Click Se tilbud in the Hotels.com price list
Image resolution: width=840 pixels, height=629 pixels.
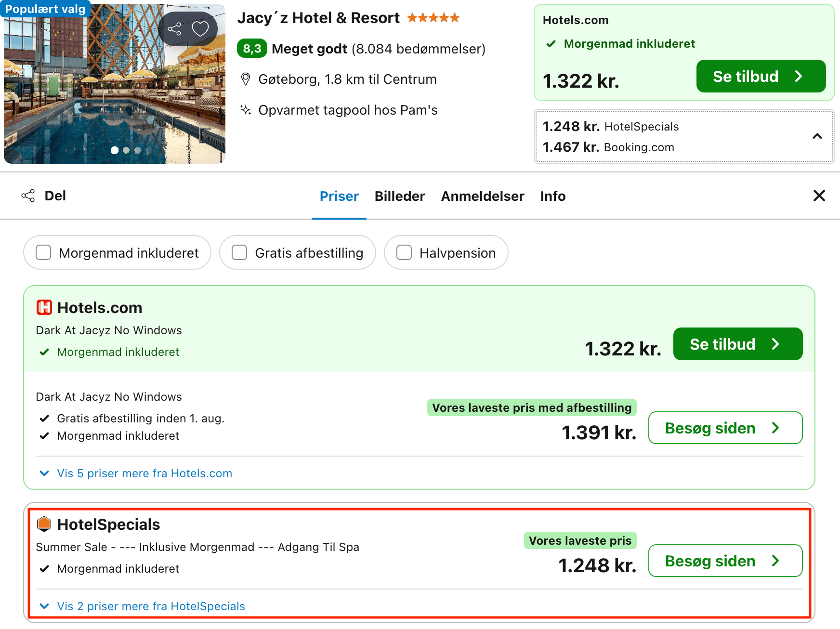point(738,344)
